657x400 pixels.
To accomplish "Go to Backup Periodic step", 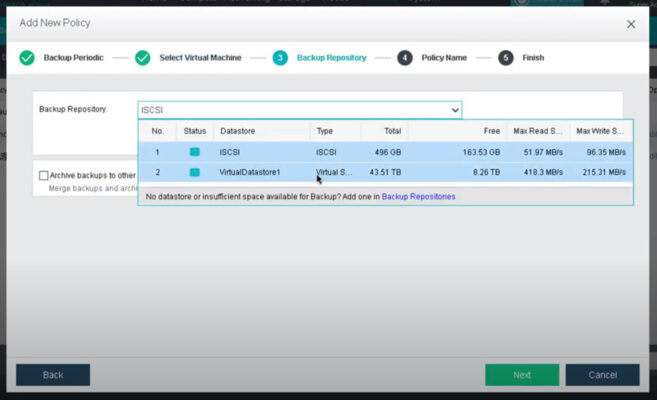I will (73, 58).
